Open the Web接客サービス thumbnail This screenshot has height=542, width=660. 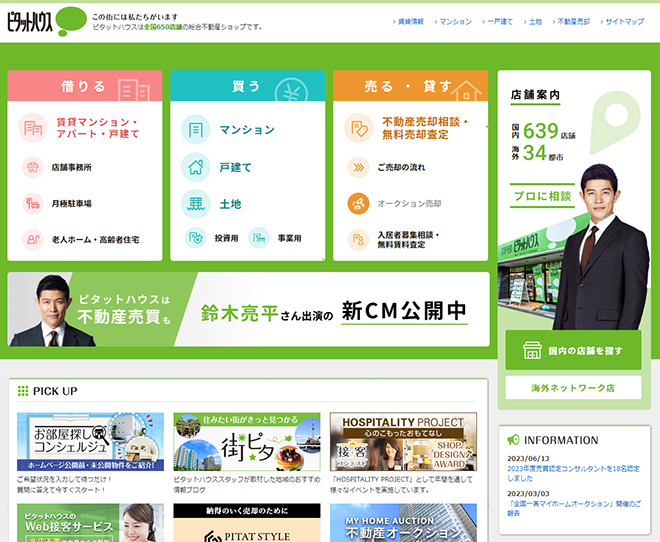tap(90, 523)
